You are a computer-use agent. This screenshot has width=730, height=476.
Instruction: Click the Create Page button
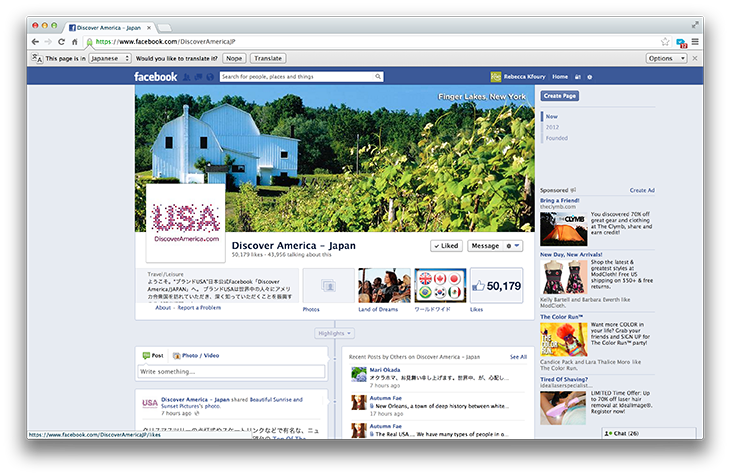(560, 96)
